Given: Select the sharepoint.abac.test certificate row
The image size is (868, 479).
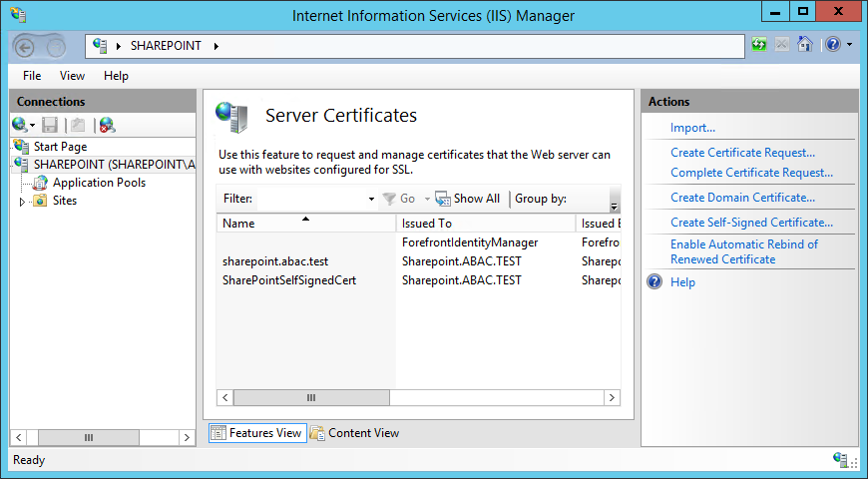Looking at the screenshot, I should point(418,261).
